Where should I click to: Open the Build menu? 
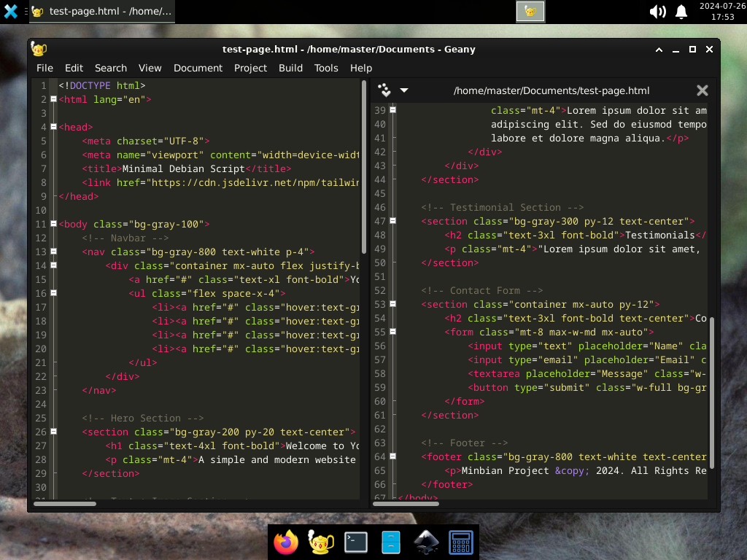pyautogui.click(x=290, y=68)
